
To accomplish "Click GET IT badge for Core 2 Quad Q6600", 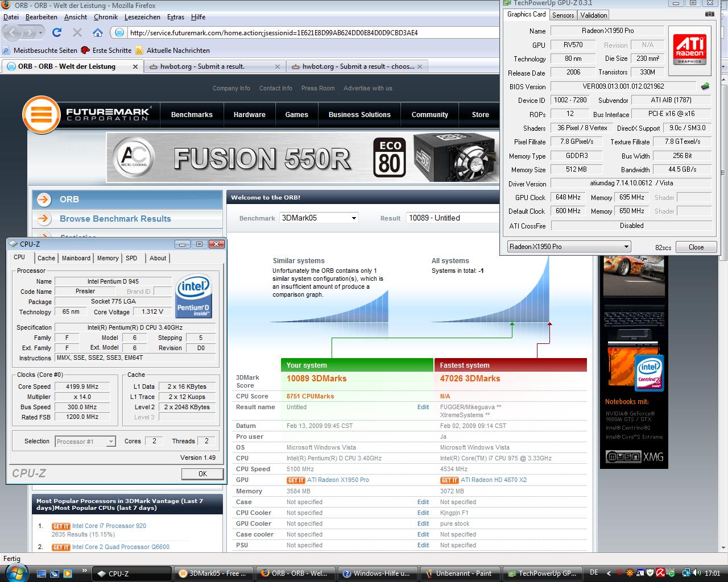I will pos(61,547).
